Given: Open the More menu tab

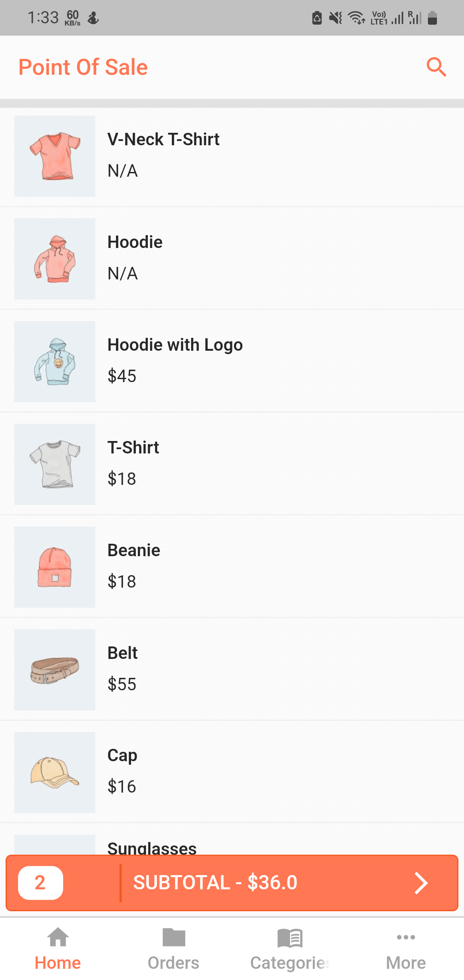Looking at the screenshot, I should pos(406,949).
